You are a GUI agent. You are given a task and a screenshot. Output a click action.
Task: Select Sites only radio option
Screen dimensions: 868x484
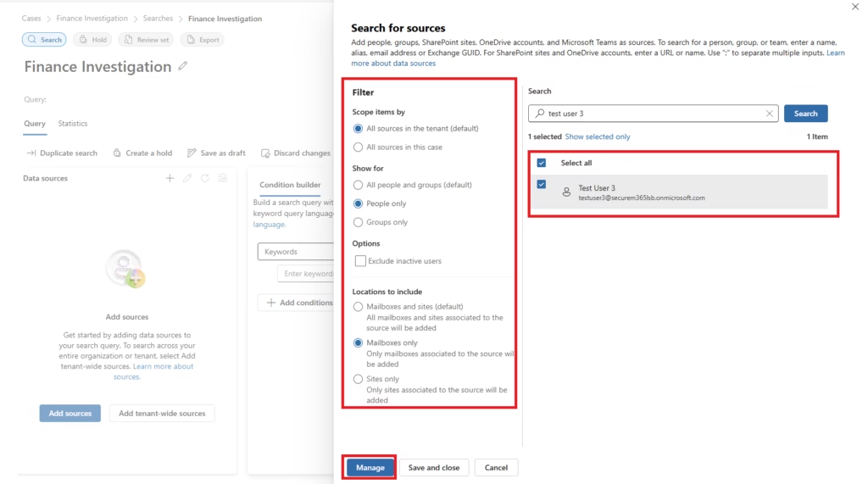point(359,380)
